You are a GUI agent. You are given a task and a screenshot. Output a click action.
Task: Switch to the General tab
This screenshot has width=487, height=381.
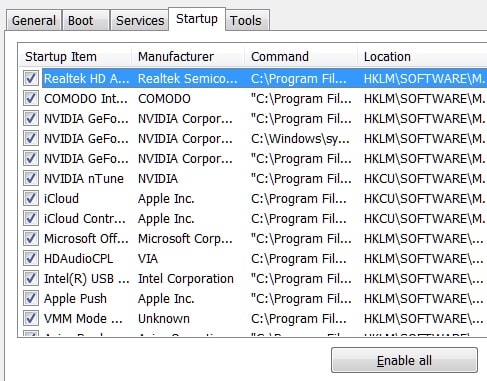pyautogui.click(x=34, y=21)
